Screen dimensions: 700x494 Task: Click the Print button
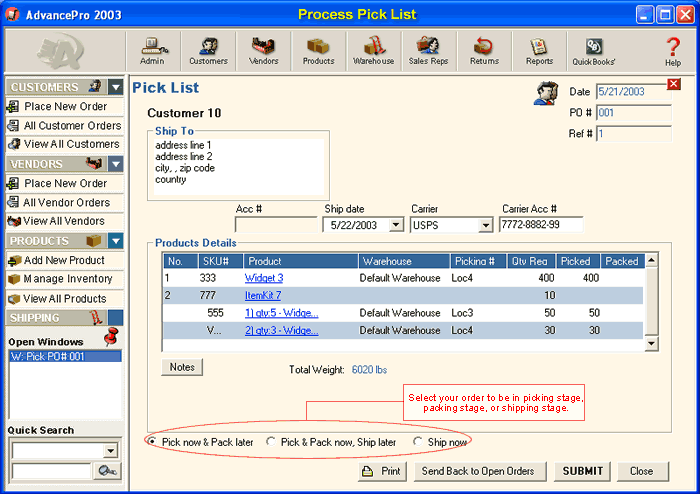coord(383,471)
